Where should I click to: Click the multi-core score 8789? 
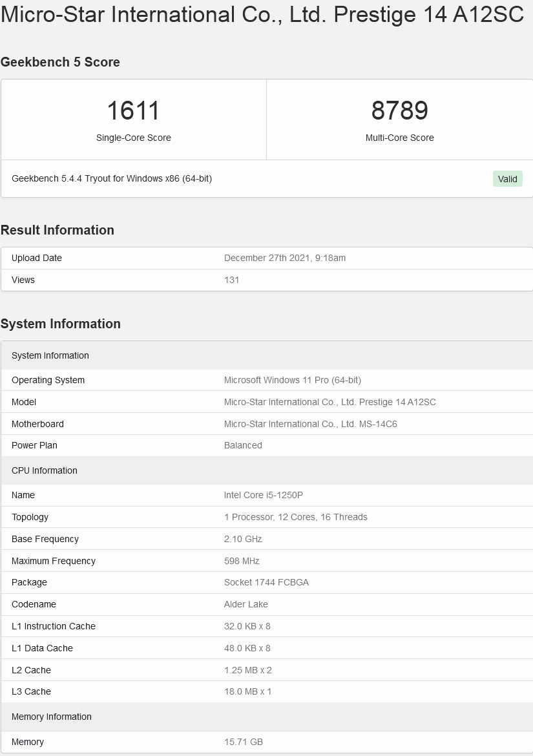(399, 110)
